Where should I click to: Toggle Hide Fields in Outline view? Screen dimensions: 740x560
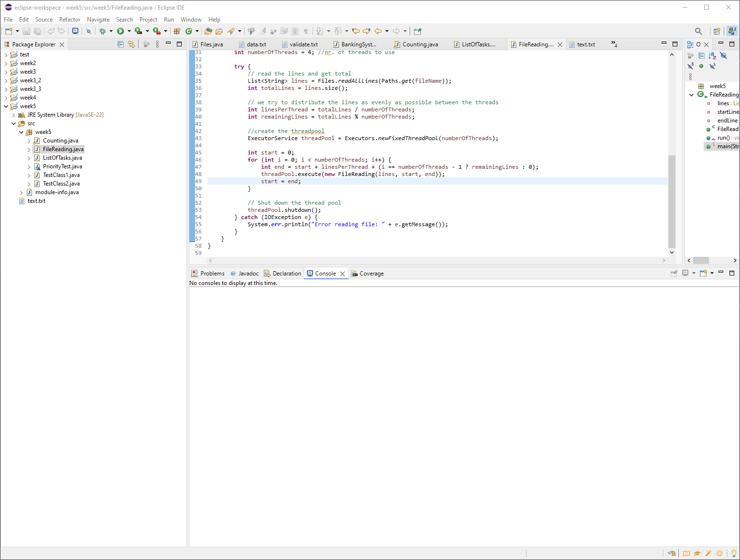click(724, 56)
